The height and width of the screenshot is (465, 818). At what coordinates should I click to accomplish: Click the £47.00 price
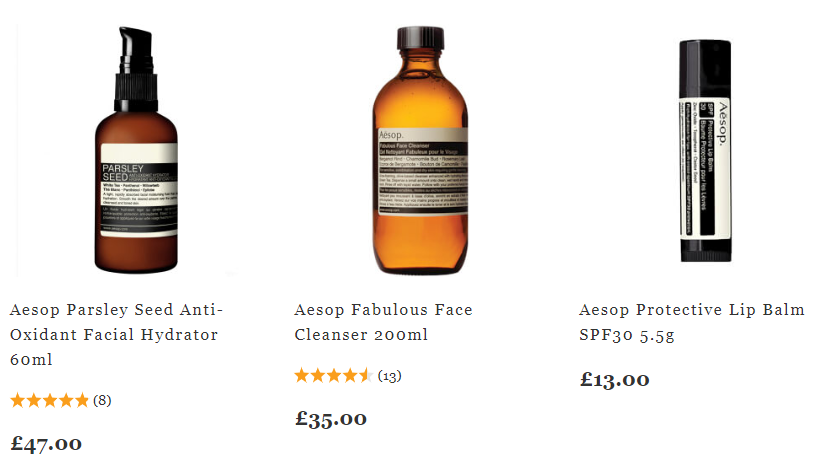[46, 444]
